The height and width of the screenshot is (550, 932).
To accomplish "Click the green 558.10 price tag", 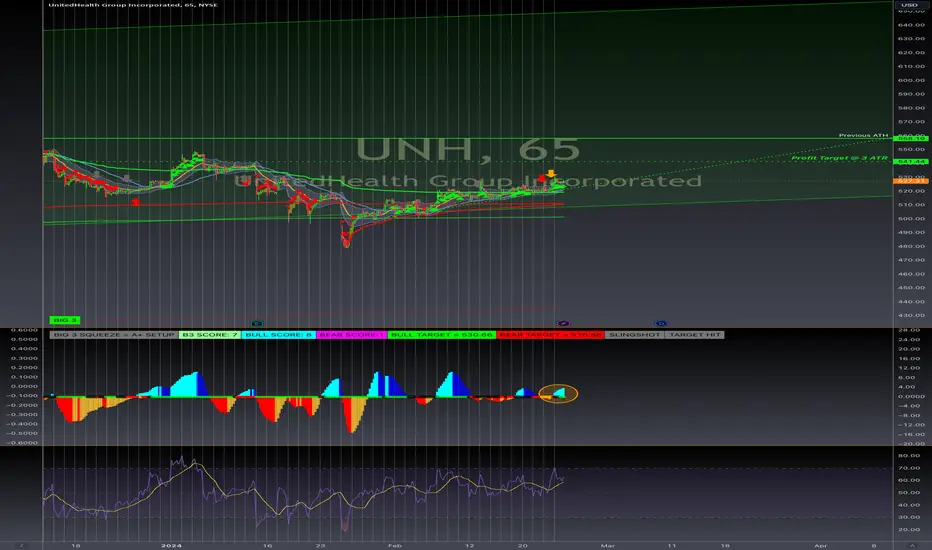I will pos(910,139).
